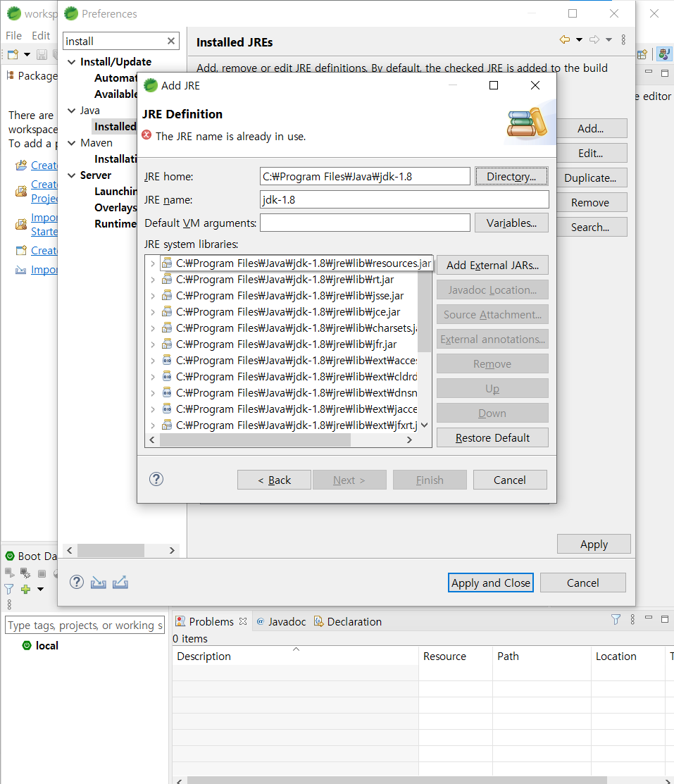674x784 pixels.
Task: Collapse the Install/Update tree node
Action: tap(72, 61)
